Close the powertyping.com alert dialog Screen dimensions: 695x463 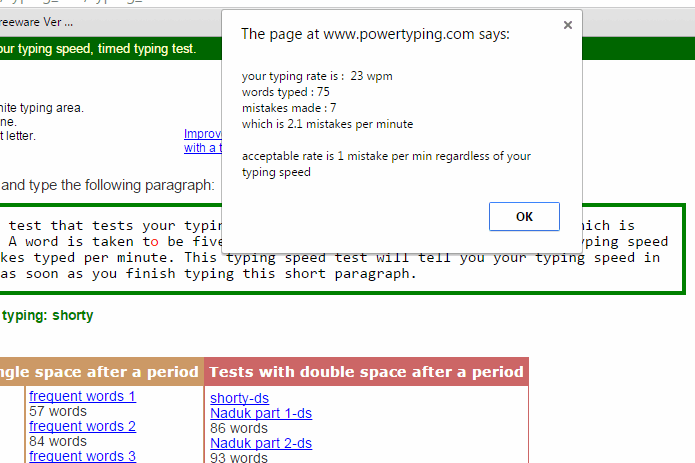567,25
